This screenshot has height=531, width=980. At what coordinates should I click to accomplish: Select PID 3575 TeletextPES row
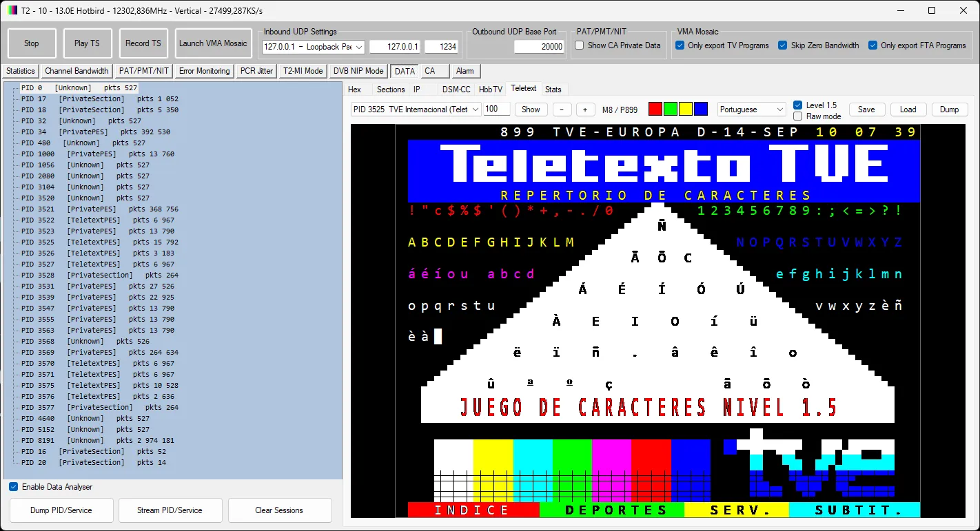click(x=100, y=386)
